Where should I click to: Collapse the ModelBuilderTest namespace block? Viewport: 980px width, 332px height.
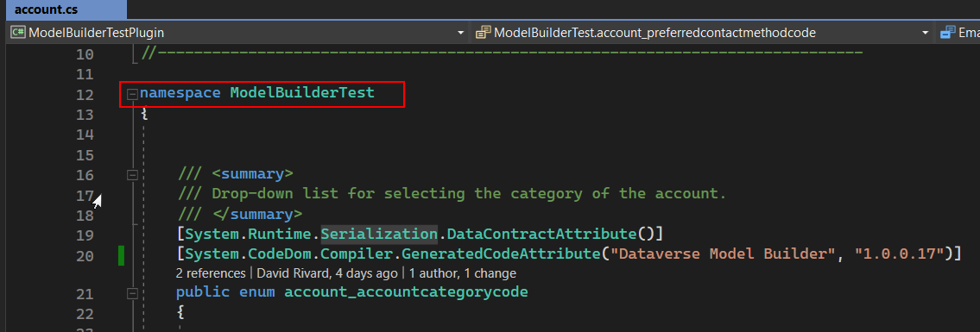(x=132, y=94)
